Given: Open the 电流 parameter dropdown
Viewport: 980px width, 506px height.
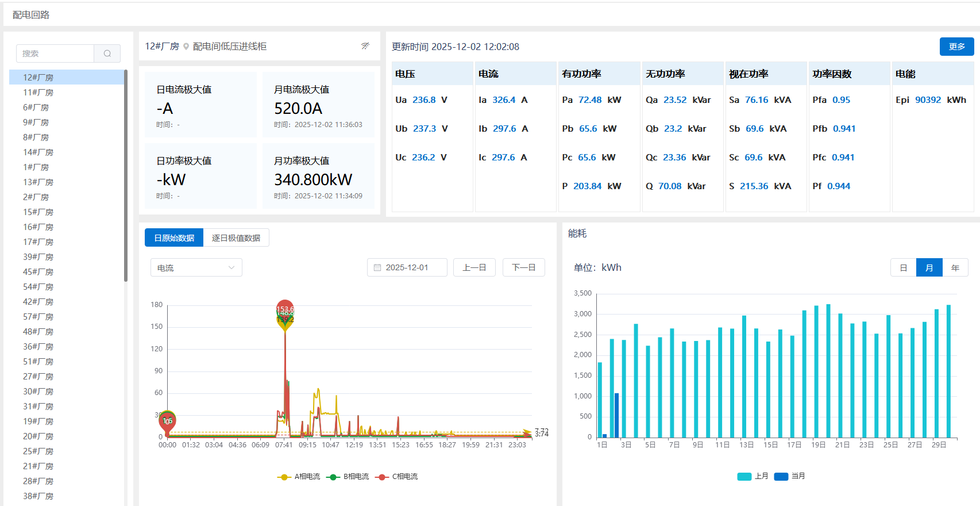Looking at the screenshot, I should pos(196,268).
